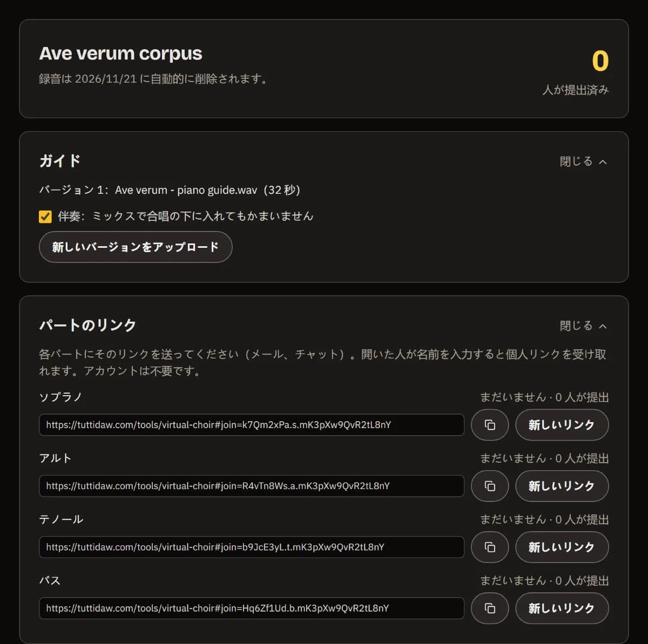
Task: Generate 新しいリンク for バス
Action: 562,608
